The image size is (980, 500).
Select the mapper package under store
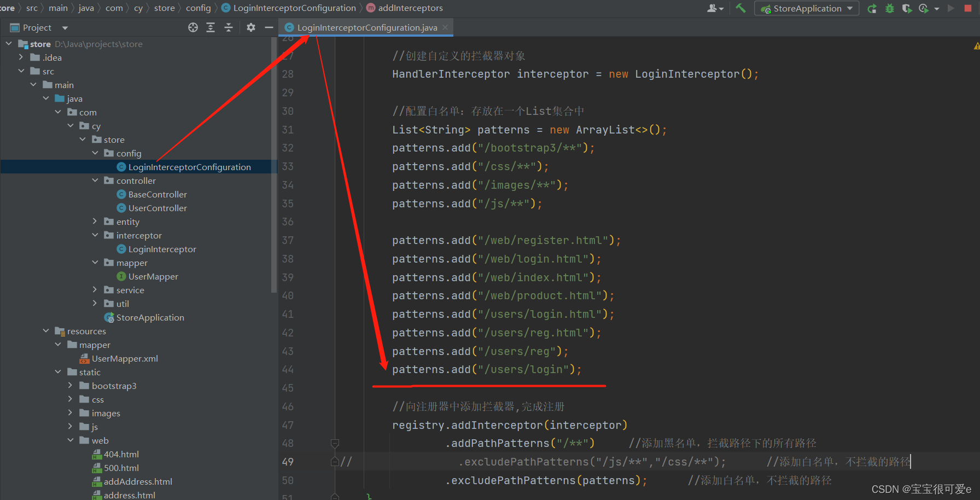(132, 263)
